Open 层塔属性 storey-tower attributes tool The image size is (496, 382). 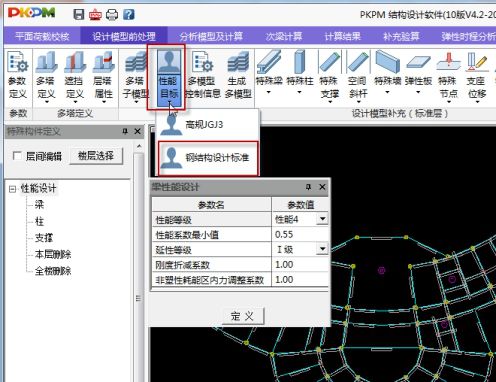103,76
